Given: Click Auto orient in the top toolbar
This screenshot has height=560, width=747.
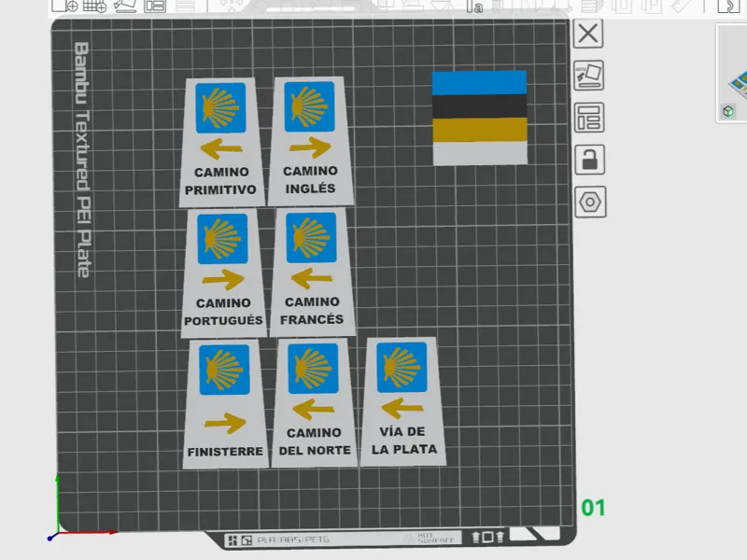Looking at the screenshot, I should coord(125,6).
